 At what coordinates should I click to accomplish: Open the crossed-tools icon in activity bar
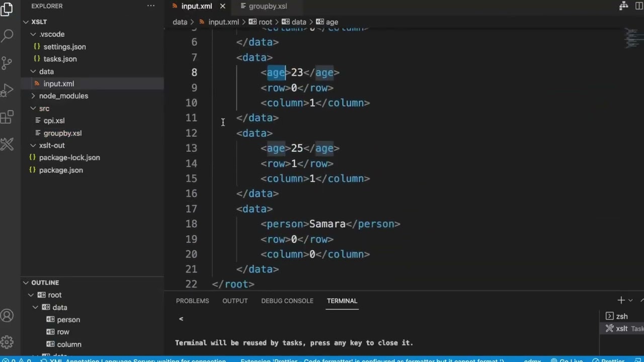coord(7,145)
